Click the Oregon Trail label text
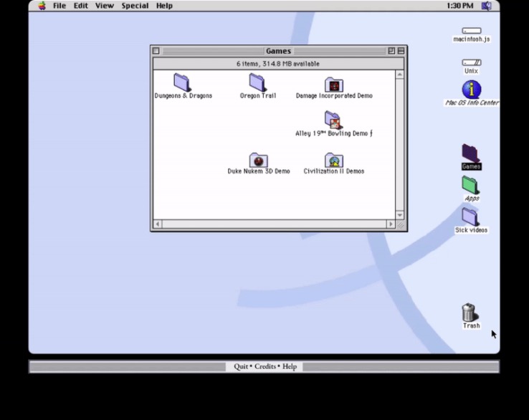Viewport: 529px width, 420px height. tap(258, 96)
